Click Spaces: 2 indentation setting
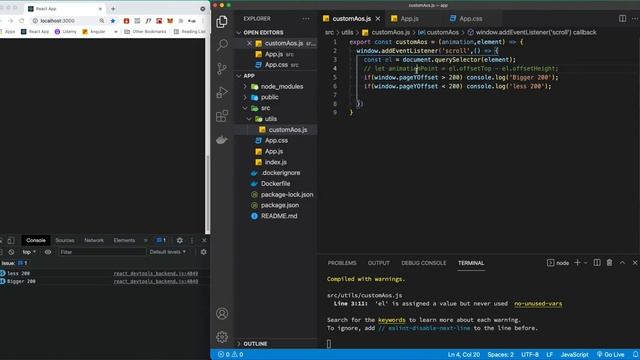Viewport: 640px width, 360px height. click(500, 354)
